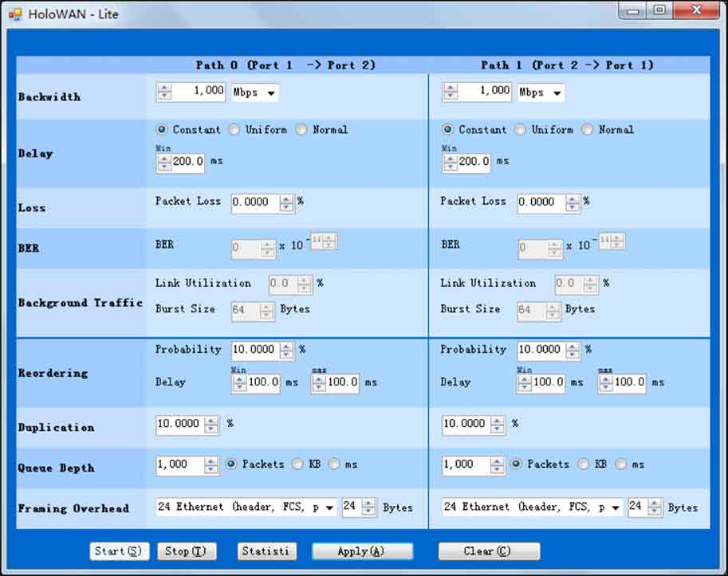
Task: Click Path 0 delay Min spinner arrows
Action: click(164, 163)
